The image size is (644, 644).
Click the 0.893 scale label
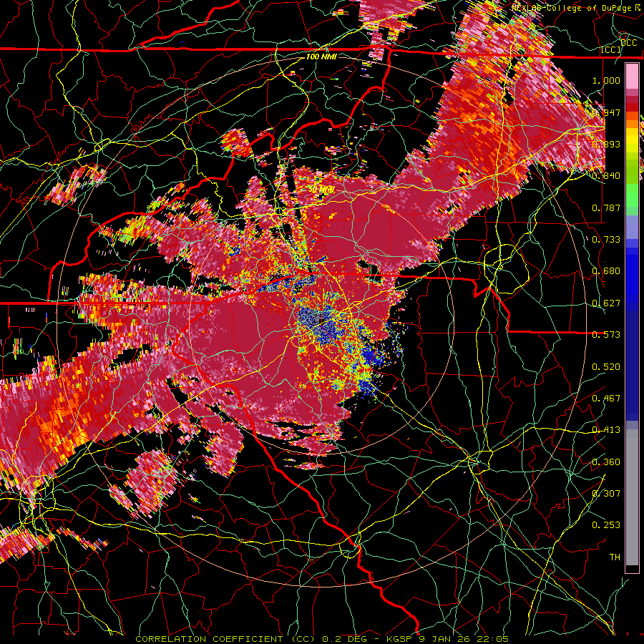[x=606, y=144]
